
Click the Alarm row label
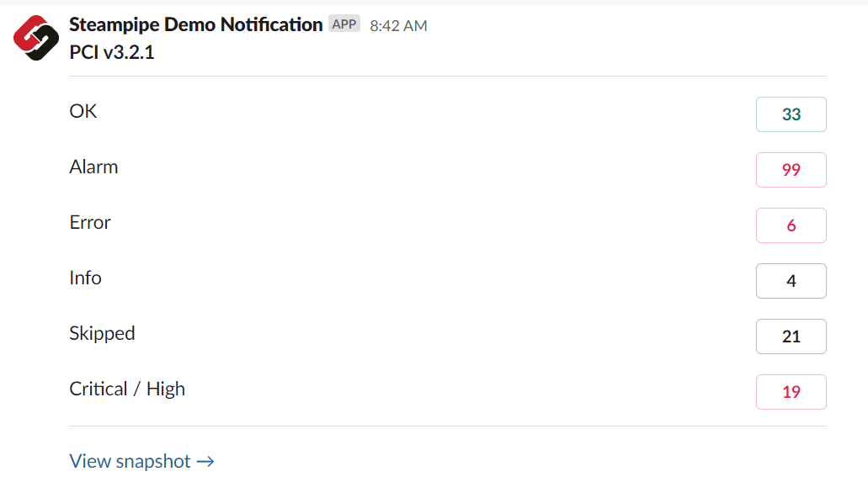93,167
